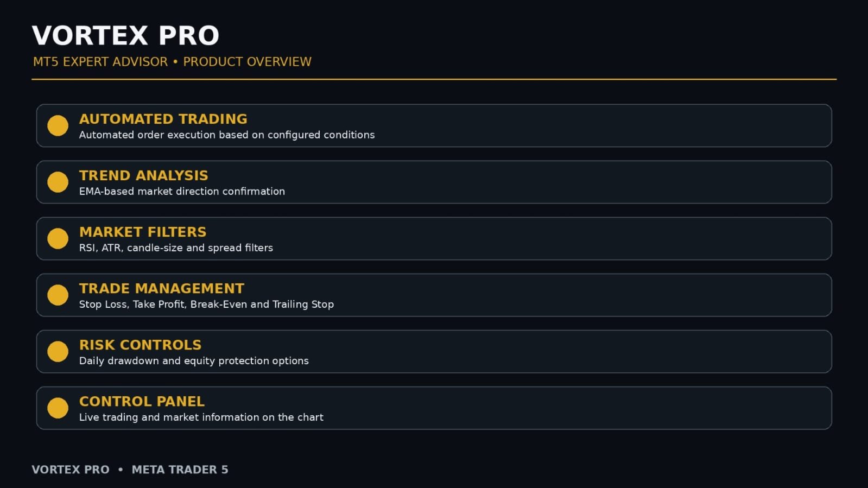Click the yellow dot beside Automated Trading
Screen dimensions: 868x488
click(x=58, y=125)
